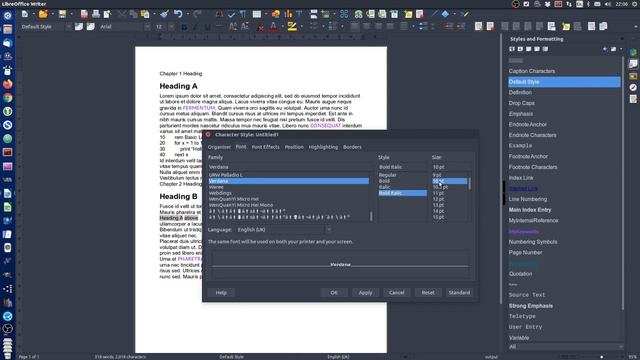The height and width of the screenshot is (360, 640).
Task: Open Paragraph Styles in Styles panel
Action: point(512,49)
